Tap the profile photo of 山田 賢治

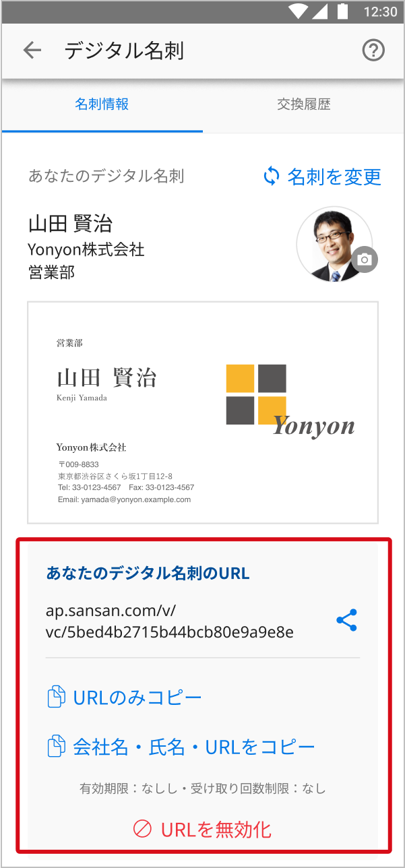(334, 244)
